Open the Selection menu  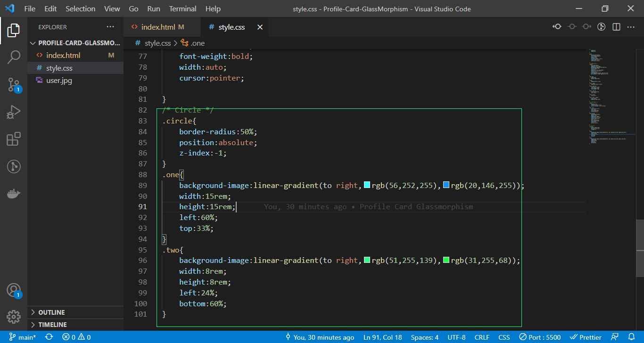click(81, 8)
